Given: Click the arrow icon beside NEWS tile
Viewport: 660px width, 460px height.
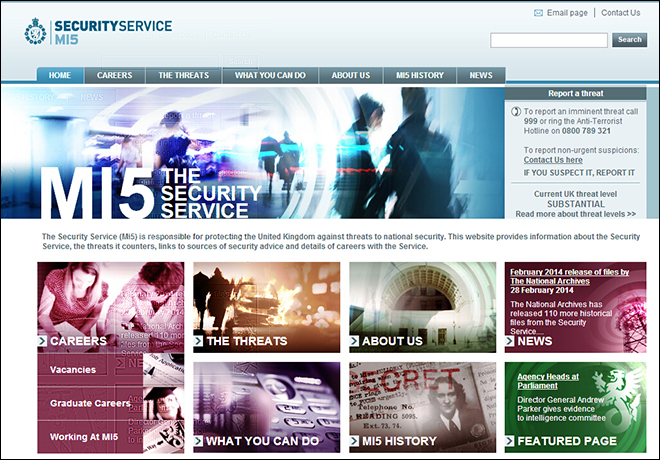Looking at the screenshot, I should point(510,341).
